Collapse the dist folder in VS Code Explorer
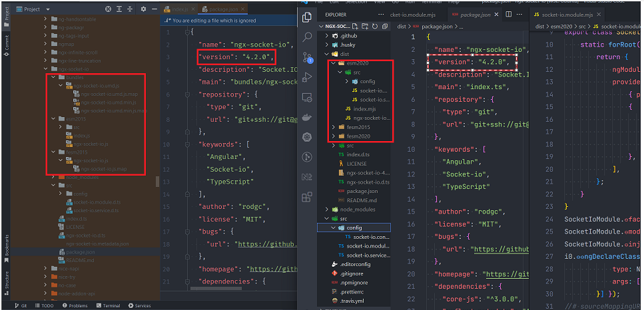This screenshot has width=644, height=310. 327,54
